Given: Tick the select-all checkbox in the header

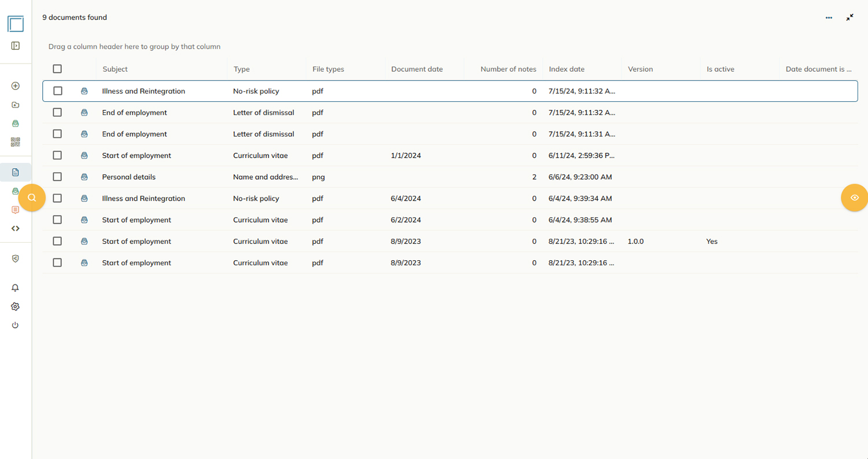Looking at the screenshot, I should point(57,69).
